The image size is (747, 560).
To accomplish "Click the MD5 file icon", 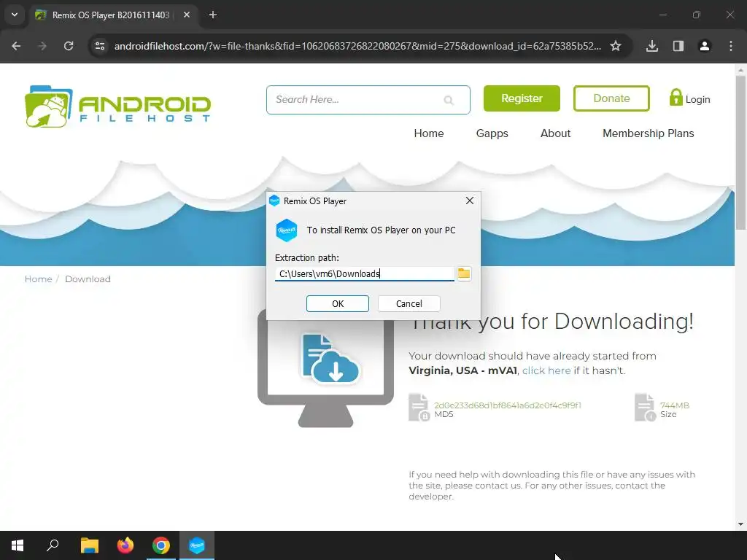I will (419, 408).
